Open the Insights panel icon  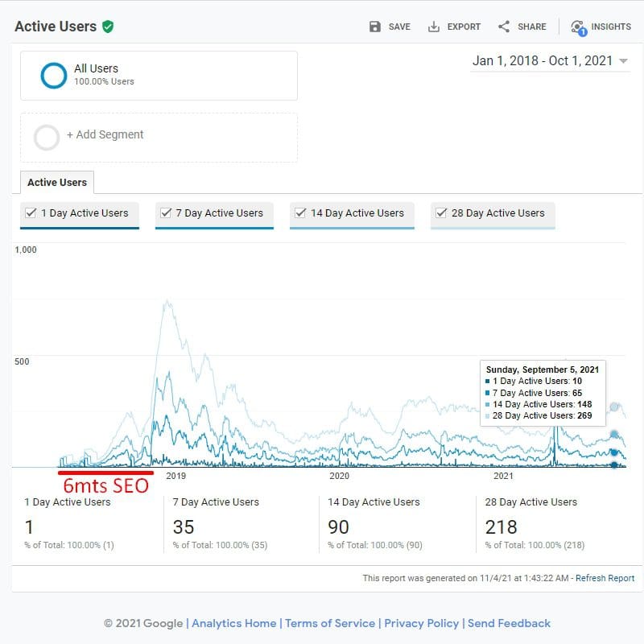(x=578, y=27)
